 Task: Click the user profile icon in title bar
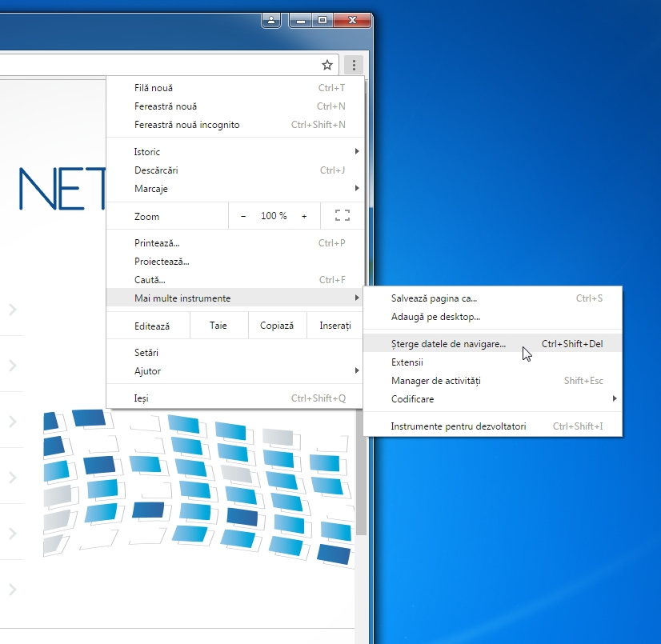tap(271, 21)
